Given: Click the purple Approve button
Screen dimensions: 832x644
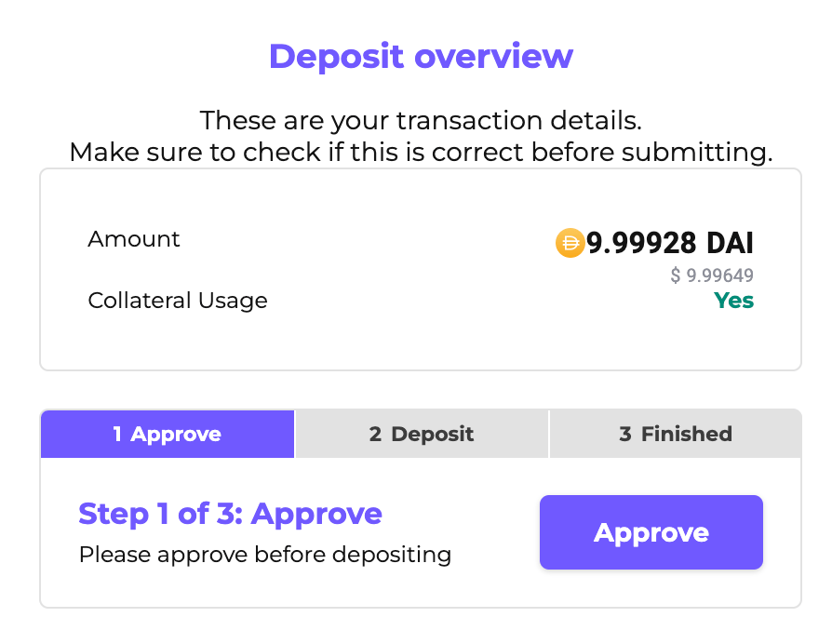Looking at the screenshot, I should [651, 532].
